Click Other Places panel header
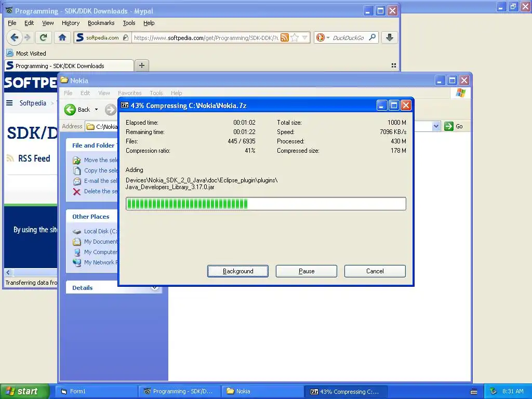 (90, 217)
